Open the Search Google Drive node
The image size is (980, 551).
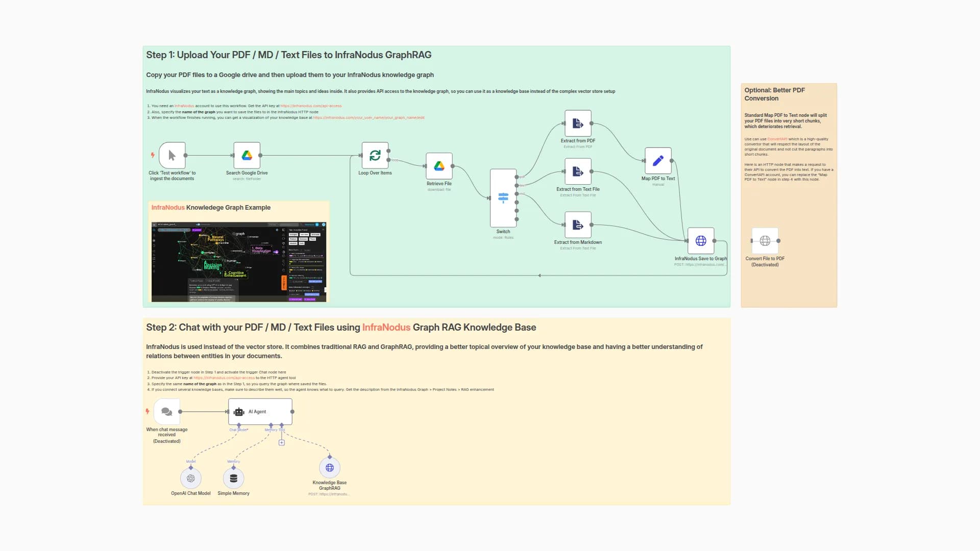click(247, 156)
